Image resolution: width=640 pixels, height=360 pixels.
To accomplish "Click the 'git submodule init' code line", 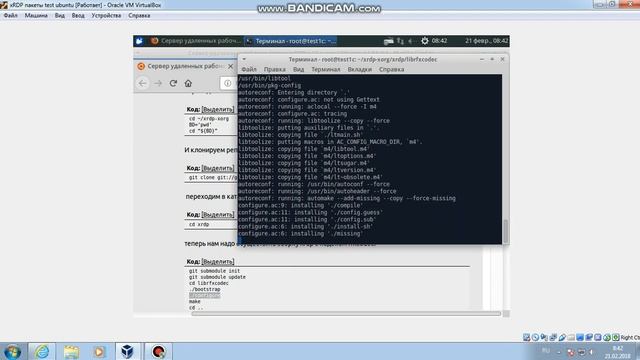I will click(214, 271).
